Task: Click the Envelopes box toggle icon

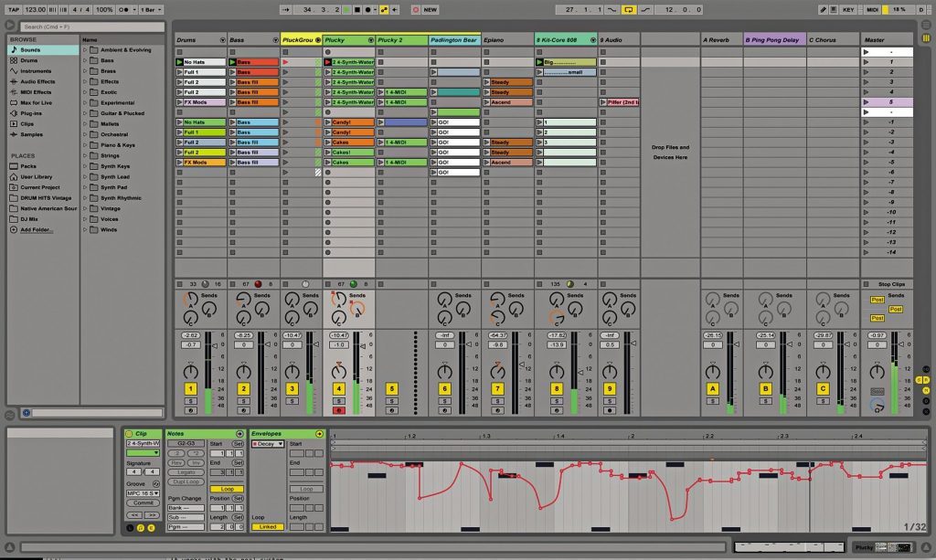Action: (319, 434)
